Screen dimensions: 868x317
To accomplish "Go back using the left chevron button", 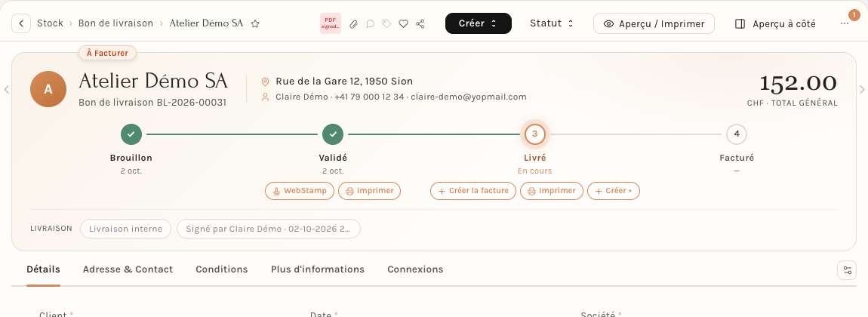I will coord(21,24).
